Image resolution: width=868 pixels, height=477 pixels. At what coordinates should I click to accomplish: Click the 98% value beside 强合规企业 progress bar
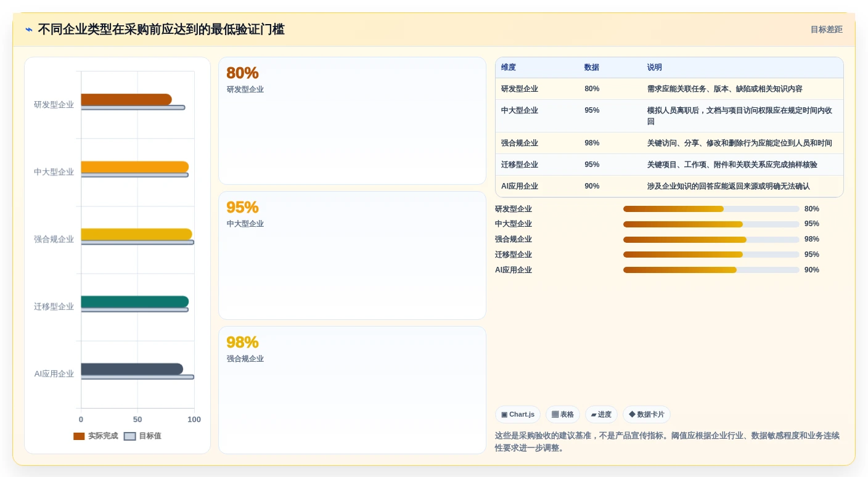coord(812,240)
